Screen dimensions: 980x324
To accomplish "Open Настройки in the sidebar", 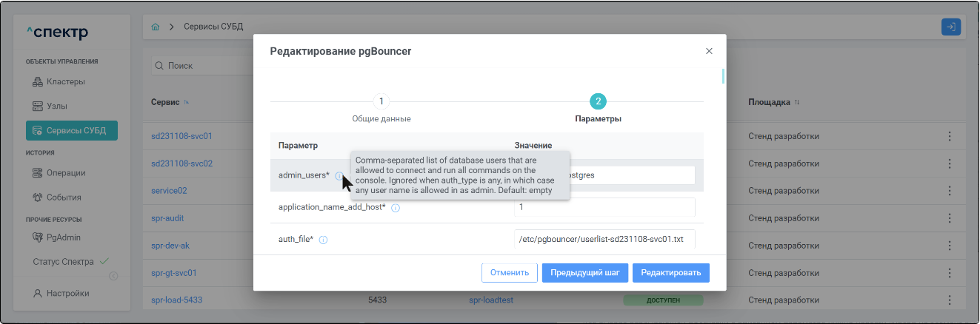I will coord(61,293).
